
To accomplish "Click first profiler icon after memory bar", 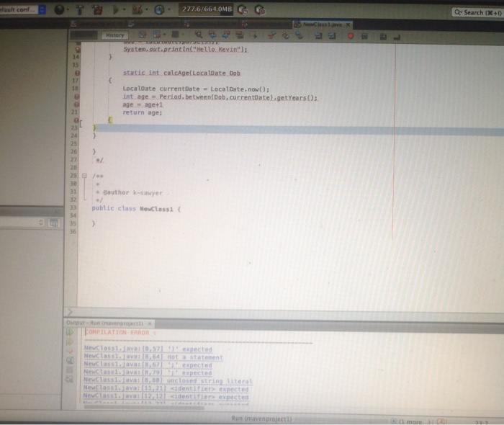I will (243, 10).
